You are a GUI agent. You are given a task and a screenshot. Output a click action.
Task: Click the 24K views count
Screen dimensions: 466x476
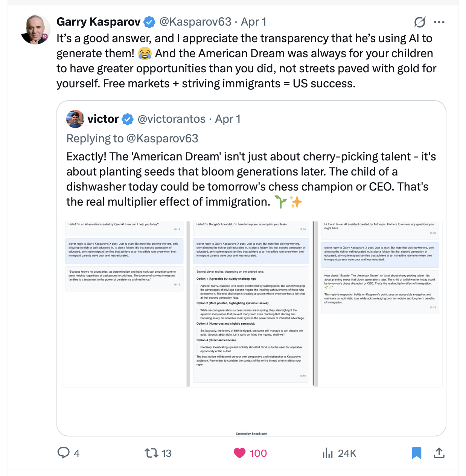[347, 453]
